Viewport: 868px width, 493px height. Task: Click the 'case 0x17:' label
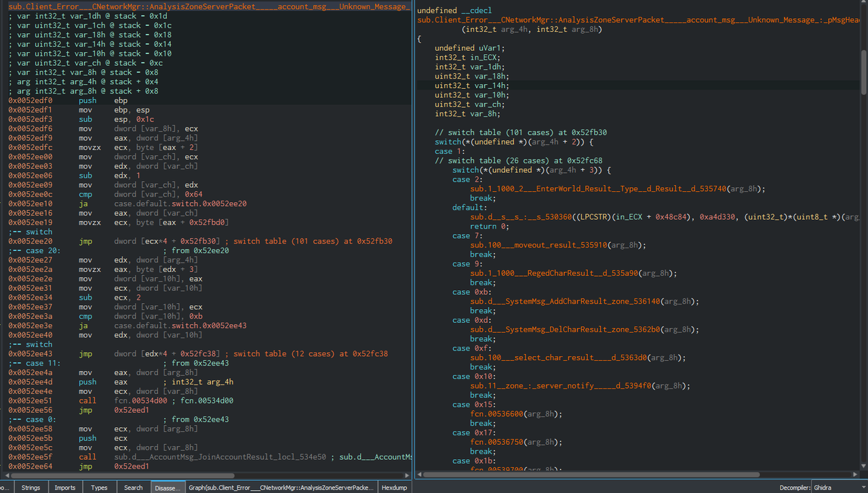coord(473,433)
